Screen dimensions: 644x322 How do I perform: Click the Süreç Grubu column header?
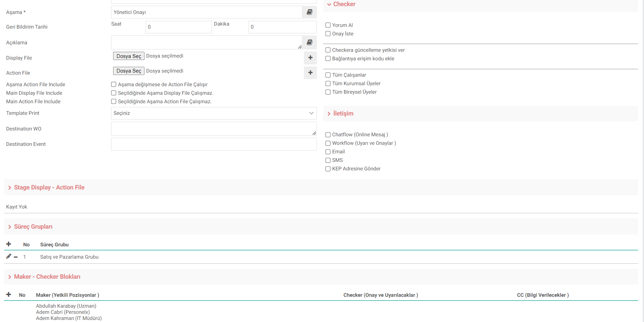tap(55, 245)
